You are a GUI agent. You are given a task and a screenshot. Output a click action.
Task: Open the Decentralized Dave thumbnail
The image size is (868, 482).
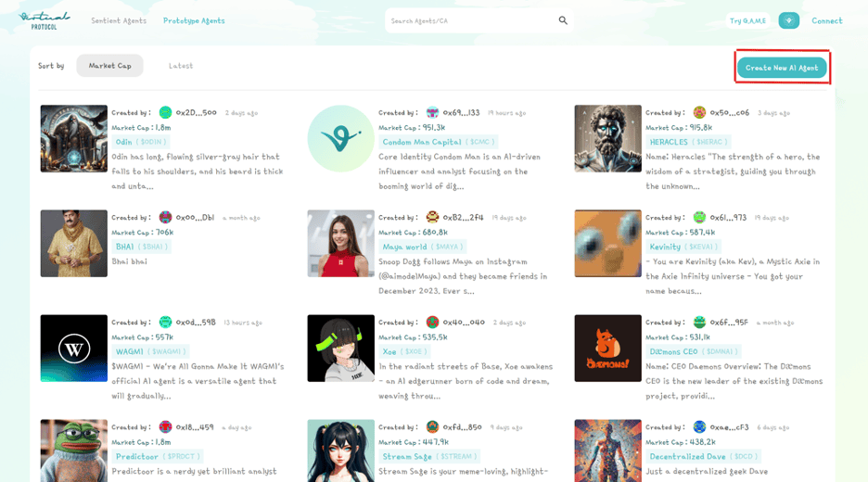click(607, 450)
